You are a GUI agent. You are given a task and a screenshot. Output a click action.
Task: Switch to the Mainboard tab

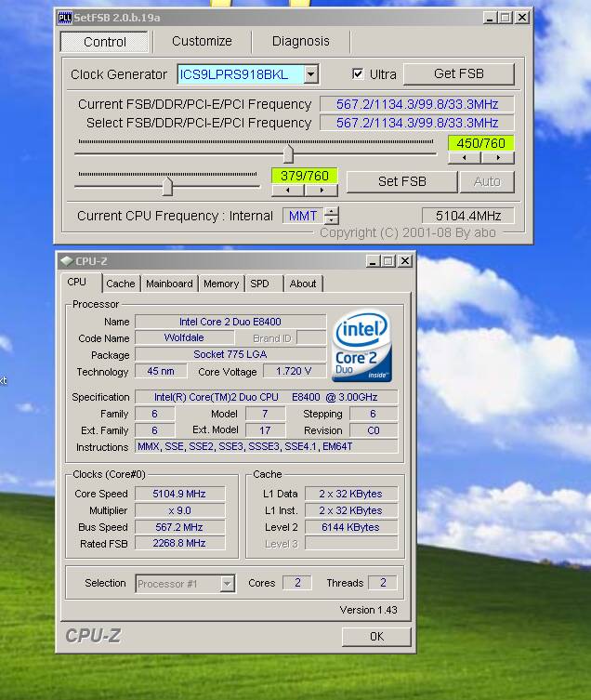(169, 284)
